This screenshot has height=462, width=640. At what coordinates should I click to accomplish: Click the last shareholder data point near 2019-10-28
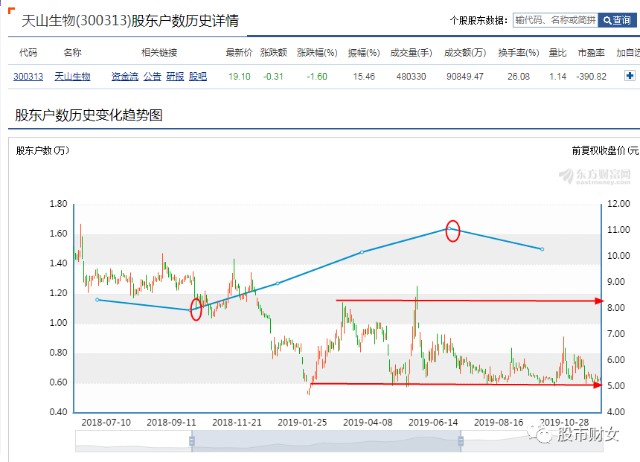(x=542, y=249)
